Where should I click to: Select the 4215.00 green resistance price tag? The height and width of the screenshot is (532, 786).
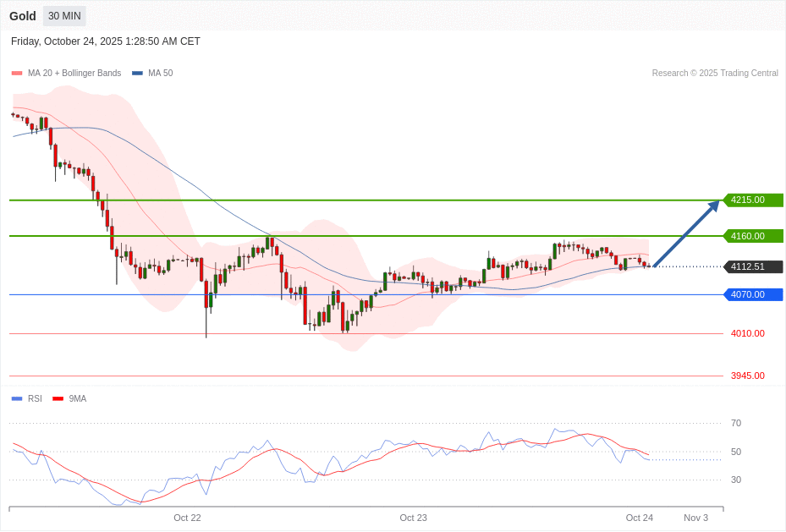[x=752, y=200]
